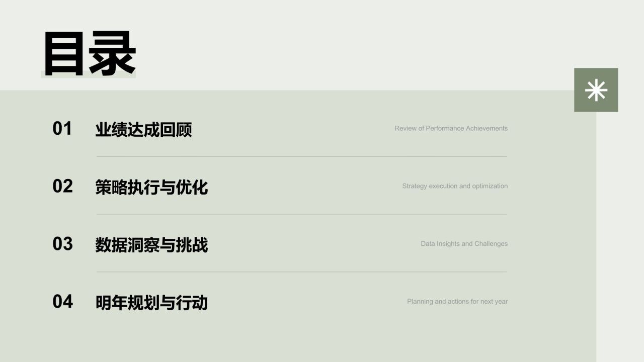The height and width of the screenshot is (362, 644).
Task: Select the 目录 title text
Action: pyautogui.click(x=90, y=53)
